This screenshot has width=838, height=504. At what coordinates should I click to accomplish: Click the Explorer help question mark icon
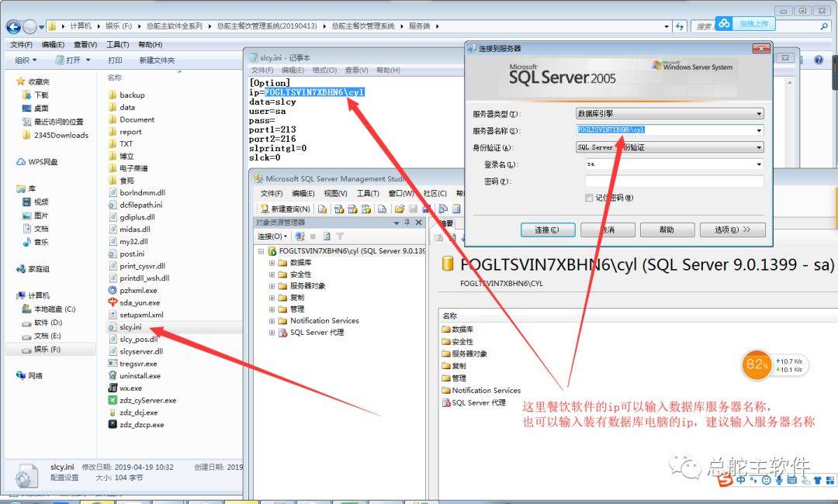click(x=819, y=60)
